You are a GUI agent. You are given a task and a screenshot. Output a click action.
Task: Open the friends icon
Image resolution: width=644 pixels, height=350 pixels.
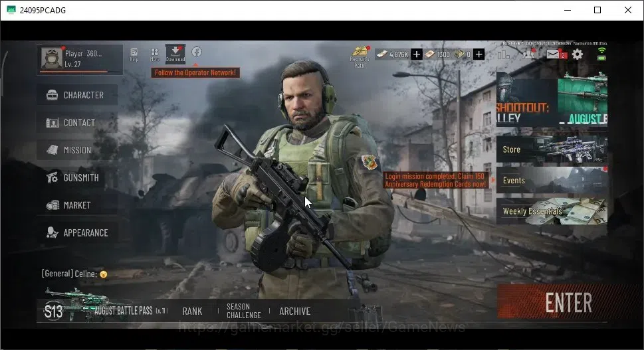[528, 54]
